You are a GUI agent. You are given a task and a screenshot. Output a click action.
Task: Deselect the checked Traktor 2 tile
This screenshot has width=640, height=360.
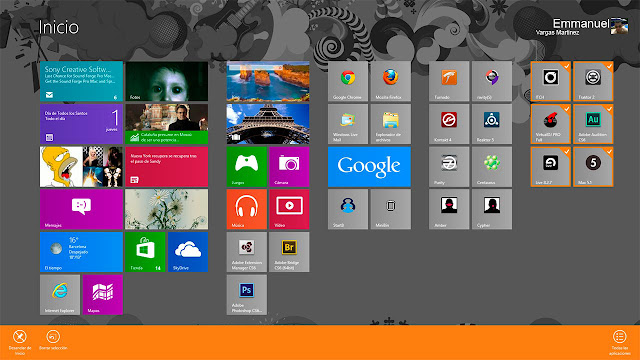pyautogui.click(x=593, y=81)
